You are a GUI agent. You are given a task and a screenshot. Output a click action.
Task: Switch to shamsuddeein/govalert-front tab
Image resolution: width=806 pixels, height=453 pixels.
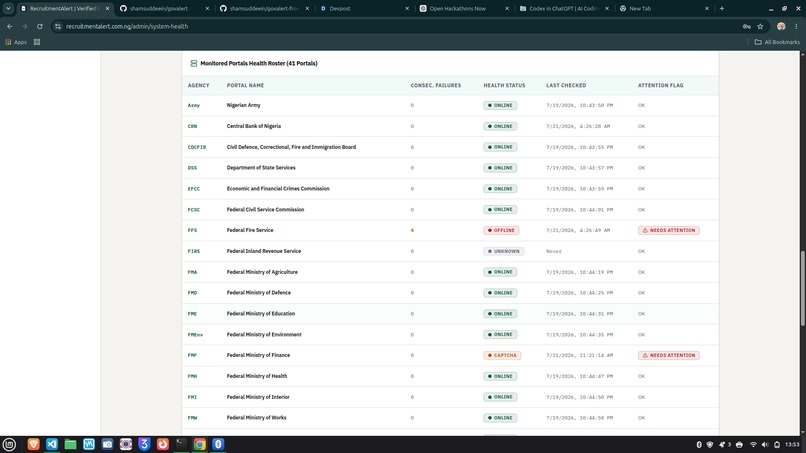(x=264, y=8)
